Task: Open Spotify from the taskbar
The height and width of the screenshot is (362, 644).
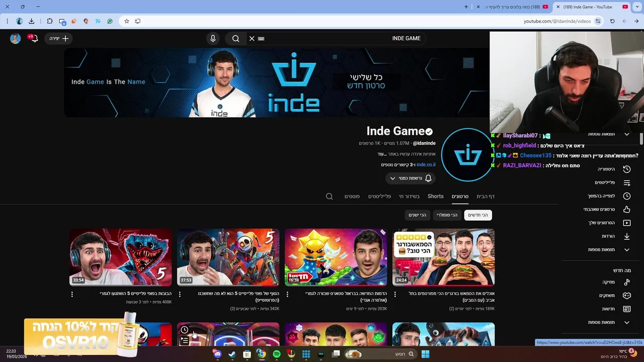Action: (x=277, y=354)
